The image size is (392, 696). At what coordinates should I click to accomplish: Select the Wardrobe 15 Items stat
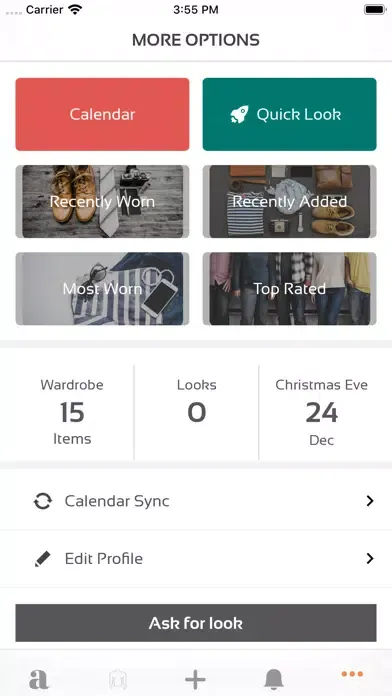tap(72, 412)
